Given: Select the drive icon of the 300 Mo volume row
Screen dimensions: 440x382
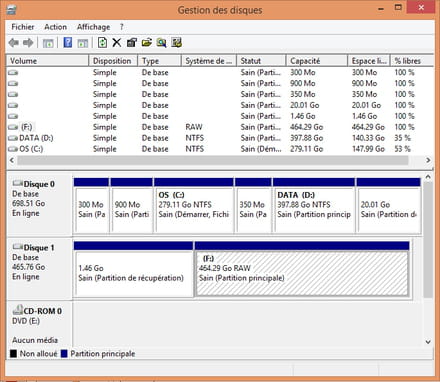Looking at the screenshot, I should click(13, 72).
